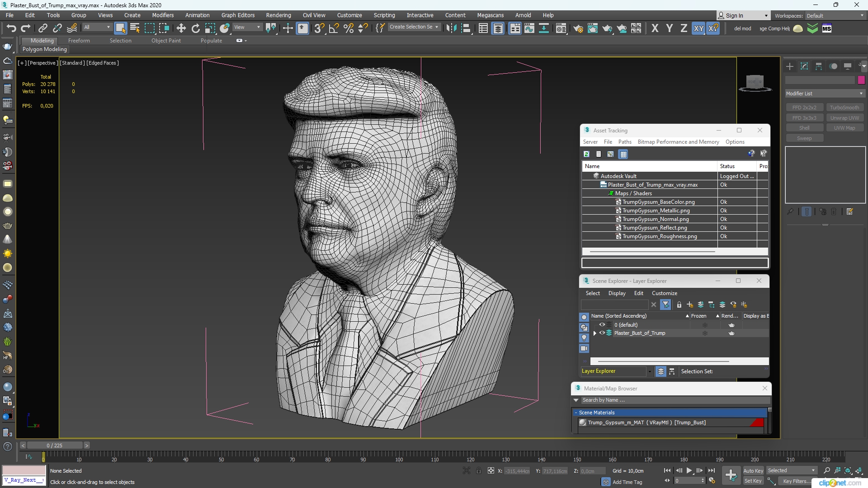Click the FFD 2x2x2 modifier button
The image size is (868, 488).
tap(804, 108)
